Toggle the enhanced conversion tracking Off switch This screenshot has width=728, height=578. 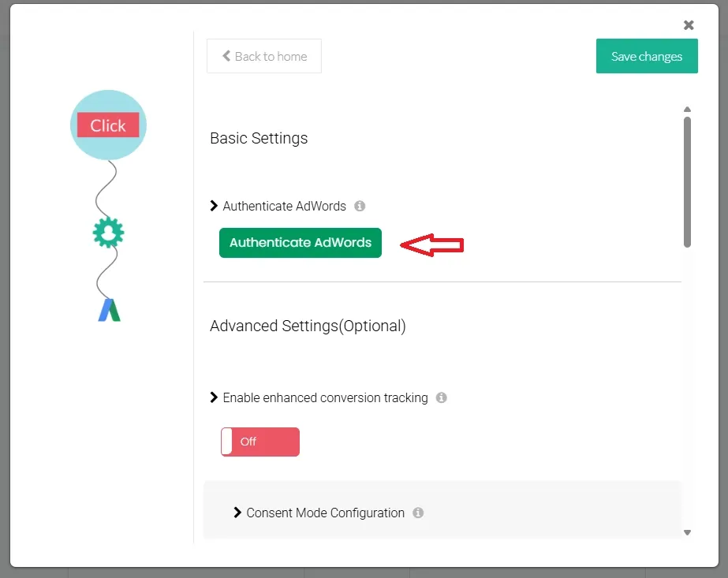[260, 442]
